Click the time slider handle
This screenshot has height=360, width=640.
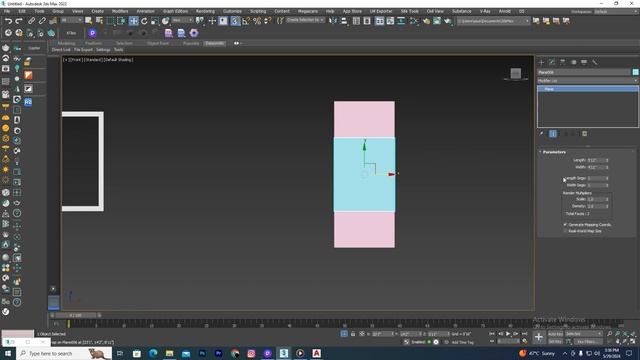(76, 316)
